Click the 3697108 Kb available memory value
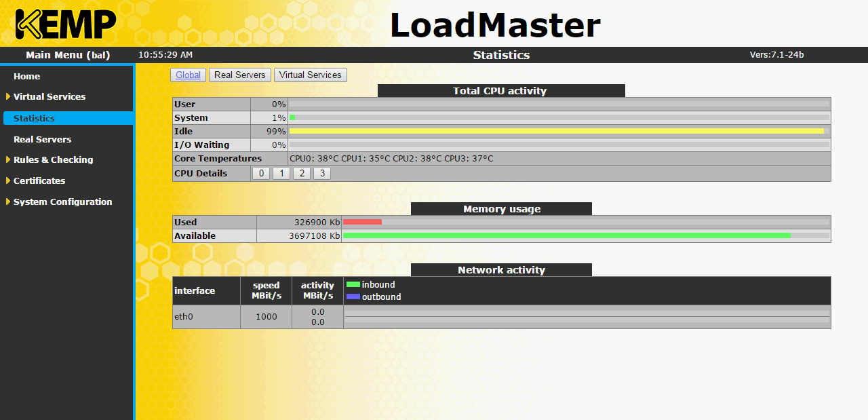 [314, 235]
